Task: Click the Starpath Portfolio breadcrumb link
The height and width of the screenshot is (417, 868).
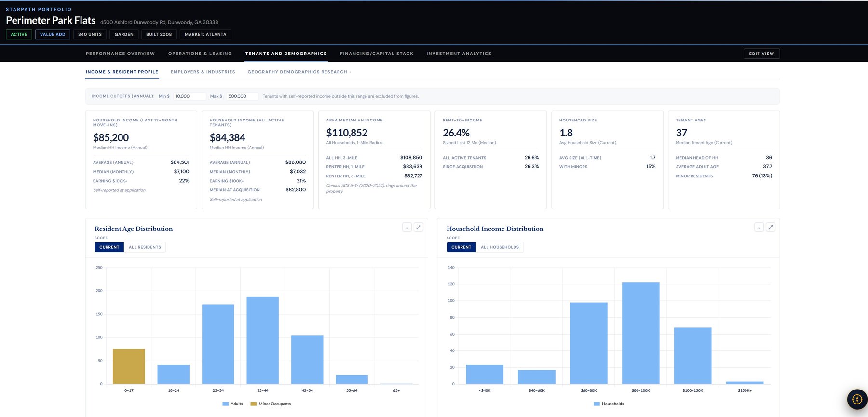Action: click(39, 9)
